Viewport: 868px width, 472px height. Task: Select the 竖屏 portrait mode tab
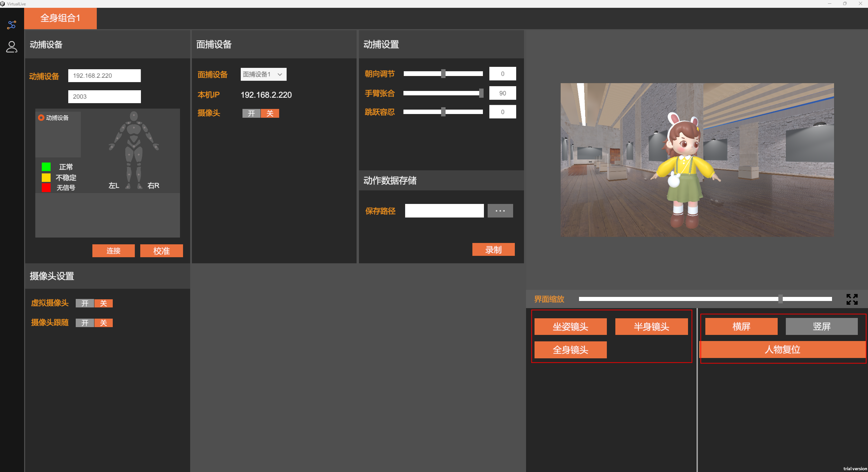tap(821, 326)
